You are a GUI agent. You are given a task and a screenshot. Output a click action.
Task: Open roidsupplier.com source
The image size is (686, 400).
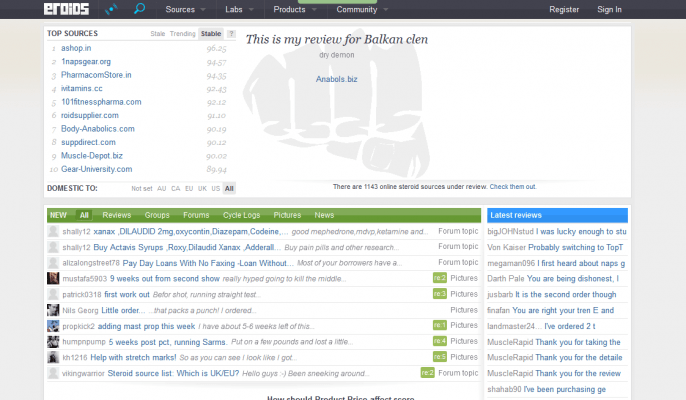[90, 116]
